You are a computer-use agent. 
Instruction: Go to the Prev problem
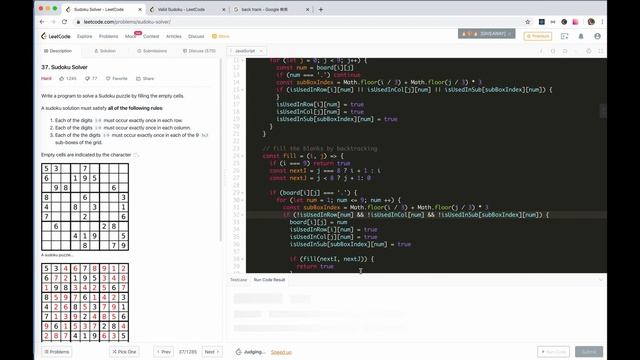[x=163, y=352]
